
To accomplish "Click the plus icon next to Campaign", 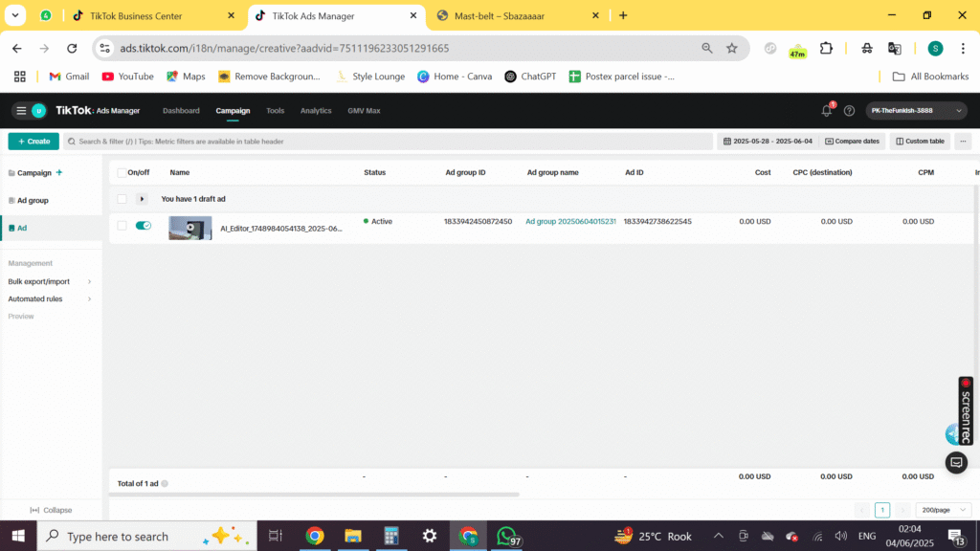I will [59, 173].
